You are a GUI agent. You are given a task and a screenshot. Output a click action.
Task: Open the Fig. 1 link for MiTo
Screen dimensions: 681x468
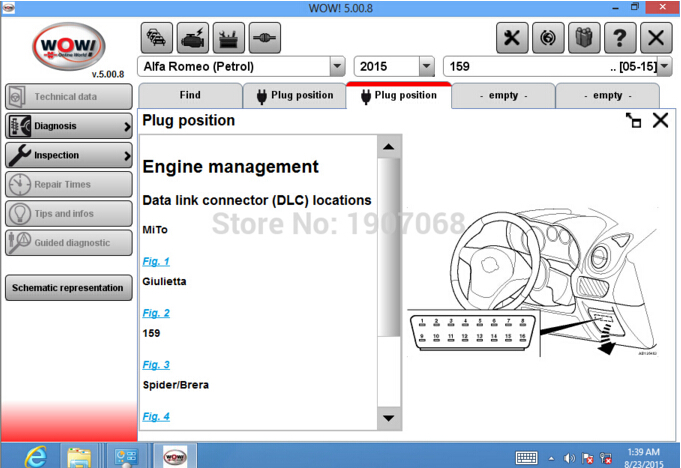pos(156,261)
